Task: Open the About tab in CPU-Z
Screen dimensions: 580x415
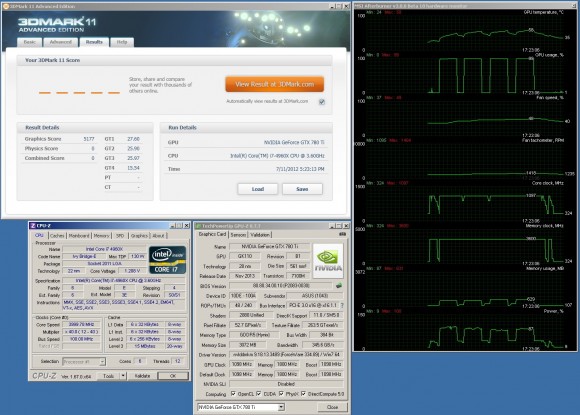Action: coord(158,236)
